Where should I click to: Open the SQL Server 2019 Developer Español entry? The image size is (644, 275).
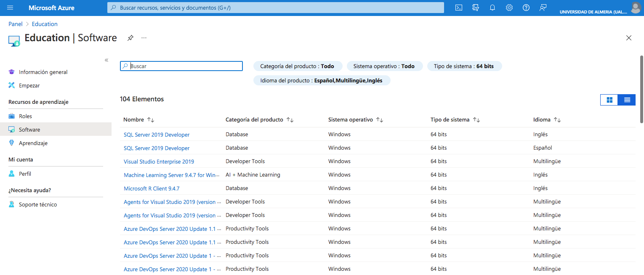(157, 148)
